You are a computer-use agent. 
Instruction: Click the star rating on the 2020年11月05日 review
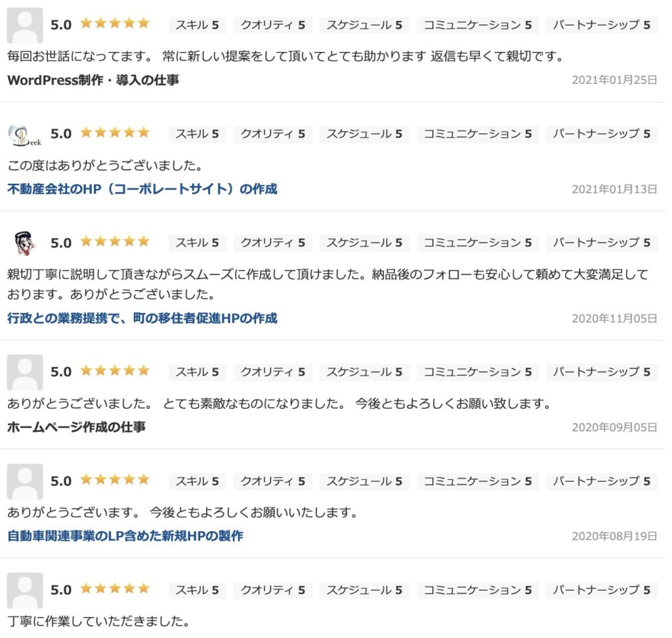115,242
